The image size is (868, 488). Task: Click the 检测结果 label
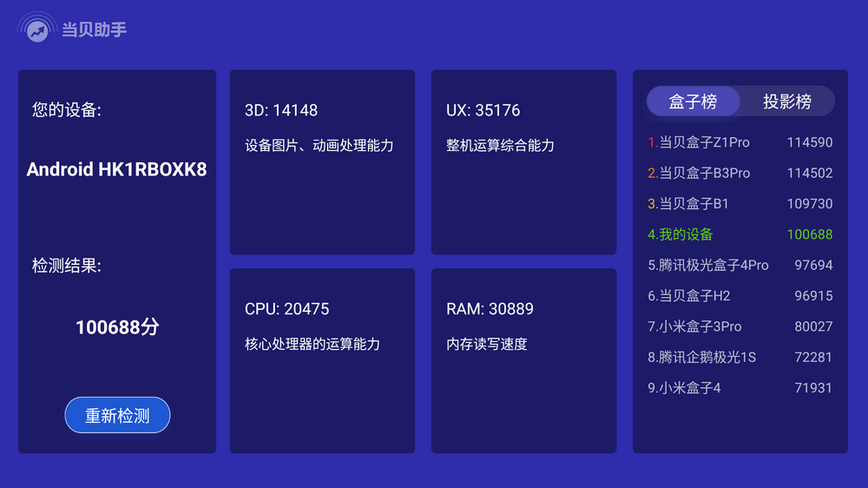[x=67, y=266]
